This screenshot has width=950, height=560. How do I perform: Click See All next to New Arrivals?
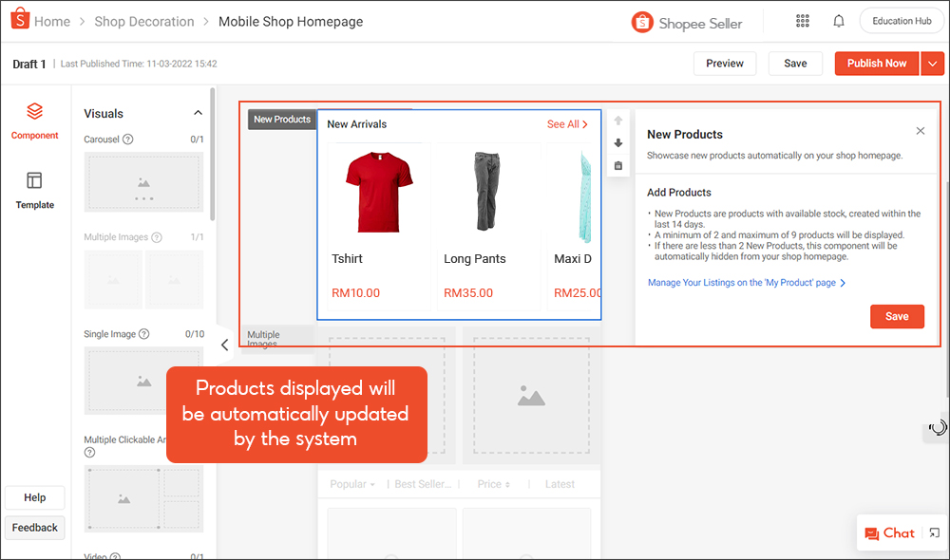567,124
